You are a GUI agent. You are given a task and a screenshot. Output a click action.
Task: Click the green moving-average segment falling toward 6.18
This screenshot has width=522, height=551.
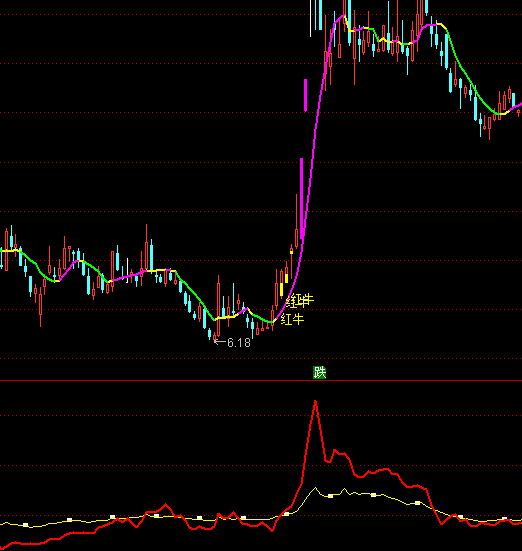click(x=195, y=296)
